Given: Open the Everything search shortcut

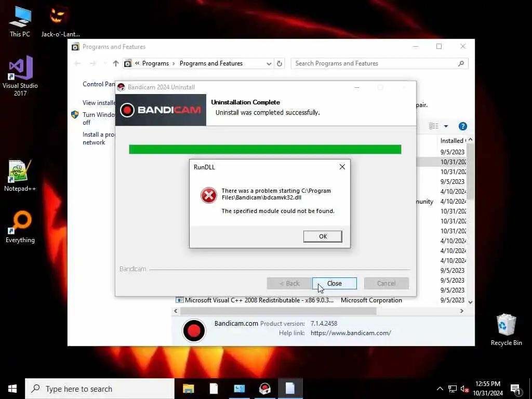Looking at the screenshot, I should (20, 227).
